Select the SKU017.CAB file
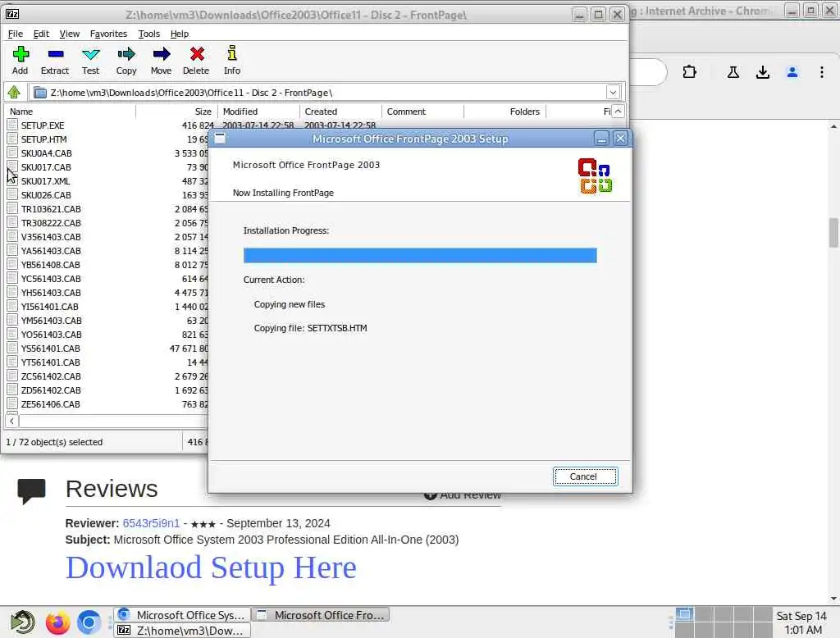The height and width of the screenshot is (638, 840). [46, 167]
